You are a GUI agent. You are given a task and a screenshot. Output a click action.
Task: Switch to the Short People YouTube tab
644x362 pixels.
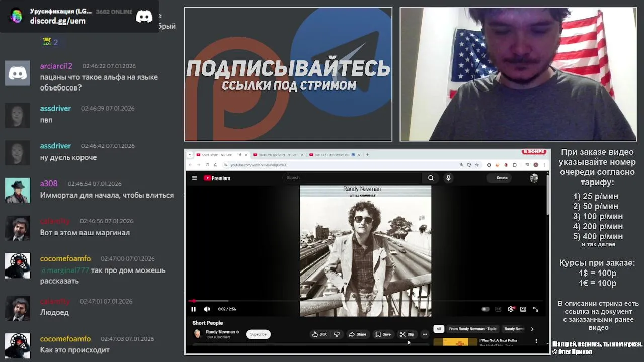[216, 155]
